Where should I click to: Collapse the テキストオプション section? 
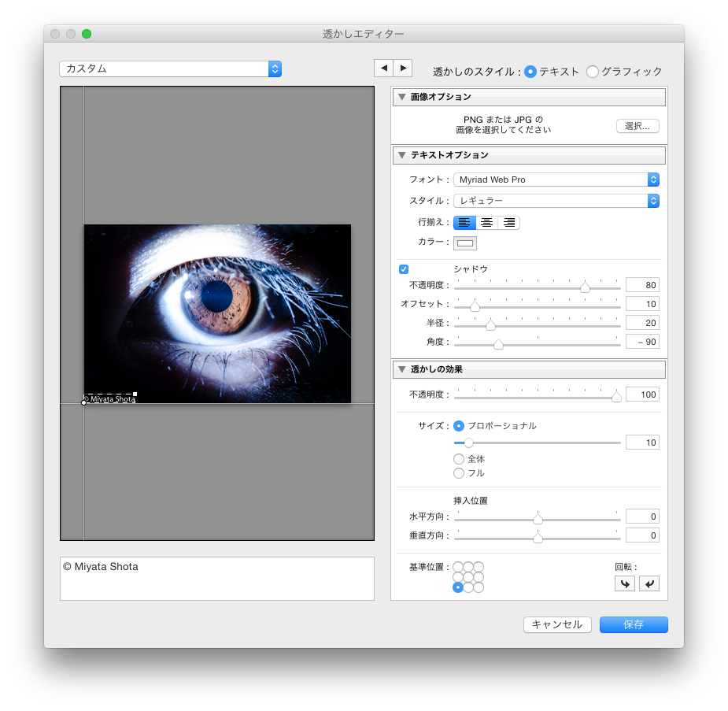pos(402,155)
